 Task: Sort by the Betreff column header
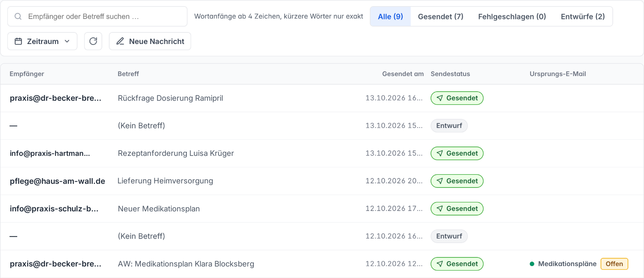tap(128, 74)
